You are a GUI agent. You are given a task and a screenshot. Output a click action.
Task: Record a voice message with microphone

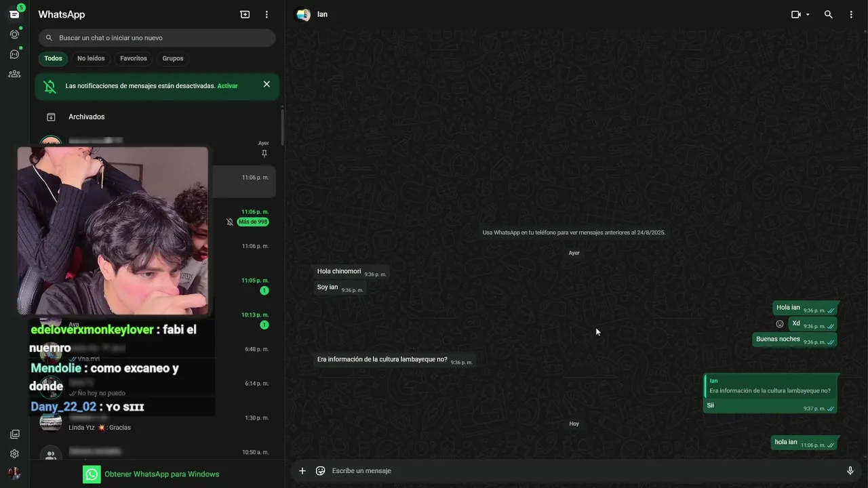point(850,471)
